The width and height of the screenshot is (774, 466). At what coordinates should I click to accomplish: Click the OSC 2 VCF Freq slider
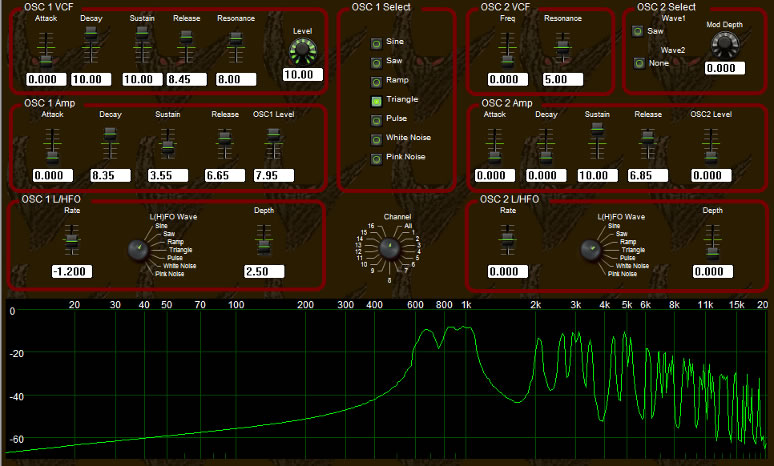pyautogui.click(x=507, y=48)
